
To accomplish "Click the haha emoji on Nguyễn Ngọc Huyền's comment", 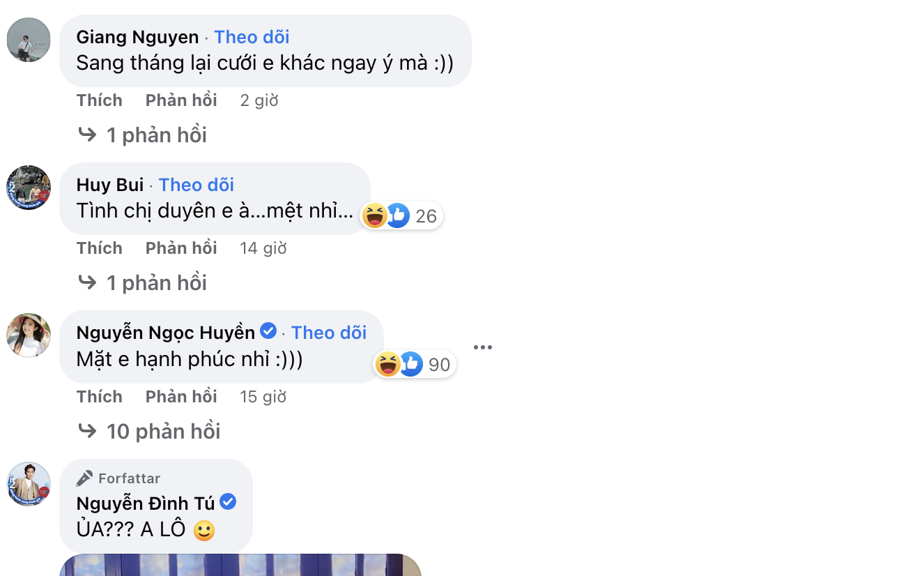I will click(387, 364).
